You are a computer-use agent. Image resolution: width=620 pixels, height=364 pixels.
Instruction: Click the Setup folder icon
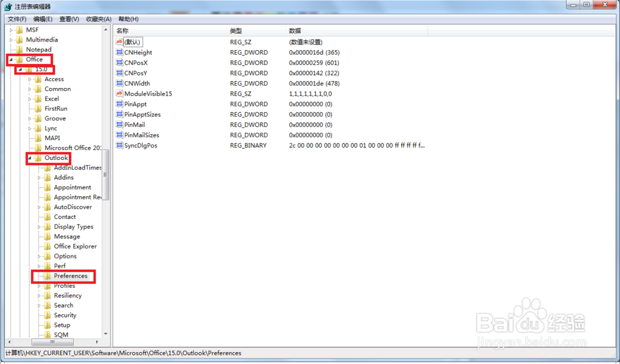pos(48,325)
